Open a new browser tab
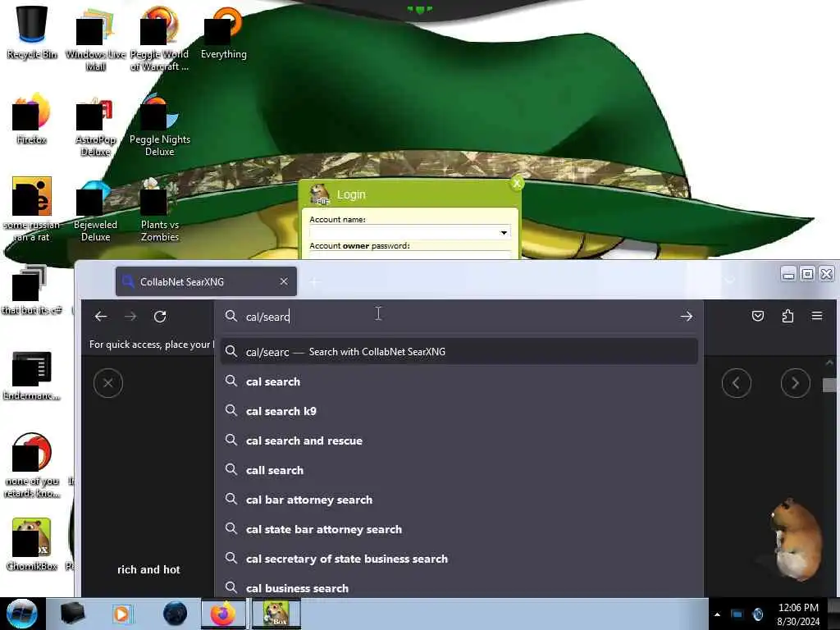 coord(315,282)
